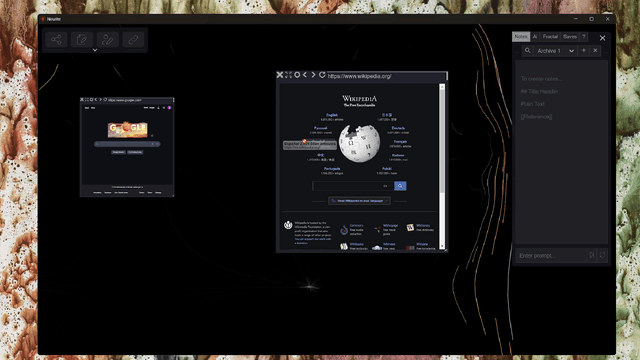Delete the archive with small X icon
640x360 pixels.
(x=595, y=51)
